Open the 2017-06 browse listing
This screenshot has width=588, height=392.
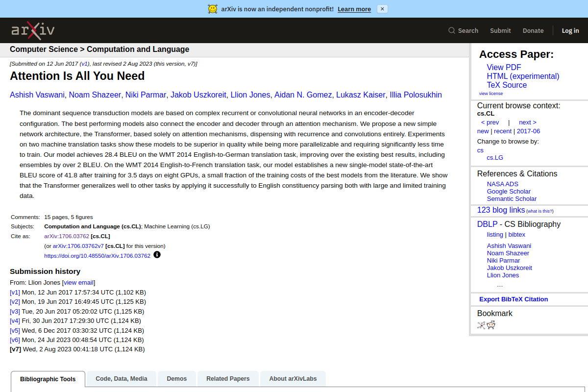coord(528,131)
